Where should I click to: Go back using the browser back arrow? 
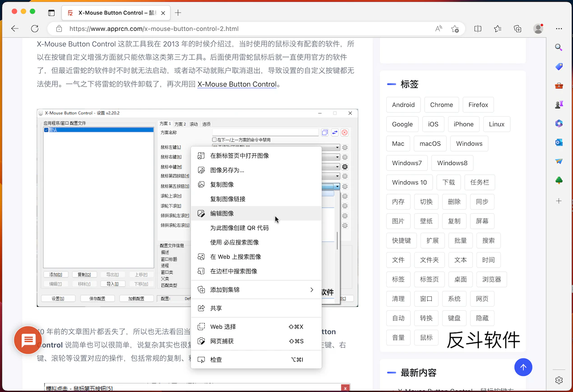click(x=15, y=28)
